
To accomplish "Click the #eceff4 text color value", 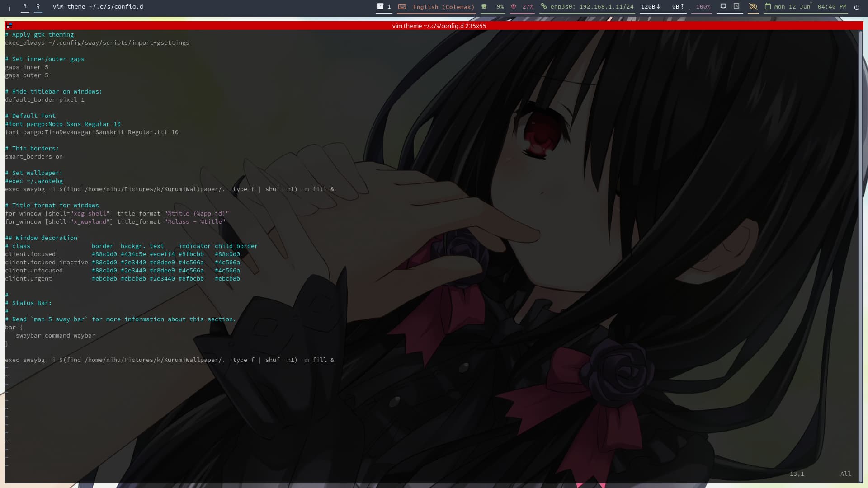I will [162, 254].
